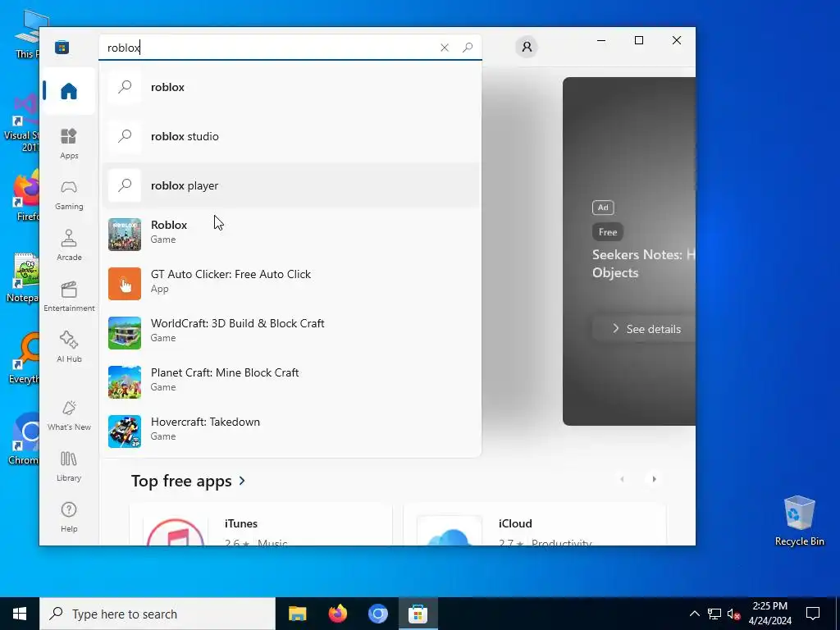Open Help in the sidebar
Screen dimensions: 840x630
69,517
